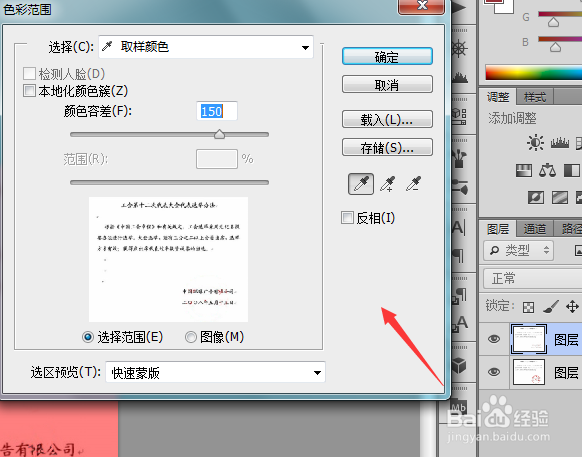582x457 pixels.
Task: Click the B channel slider handle
Action: point(555,47)
